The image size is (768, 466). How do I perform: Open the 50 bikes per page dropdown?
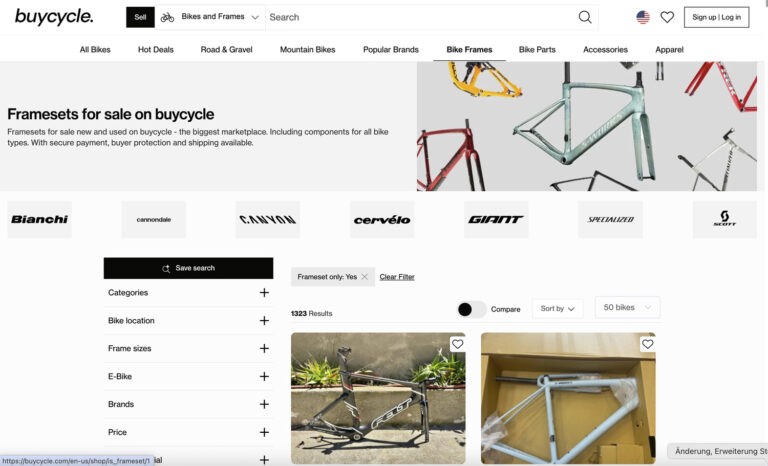point(627,307)
